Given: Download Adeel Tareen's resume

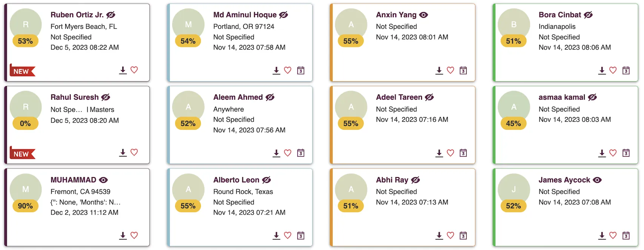Looking at the screenshot, I should coord(439,153).
